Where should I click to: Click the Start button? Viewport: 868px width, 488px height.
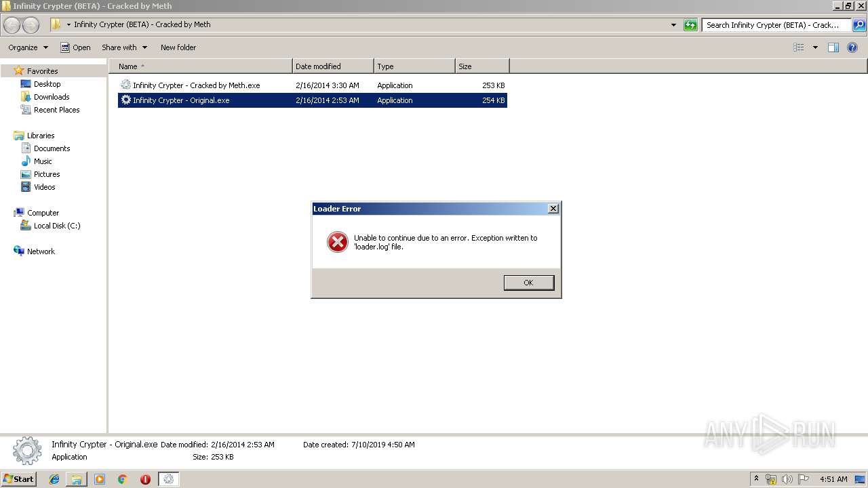click(19, 479)
